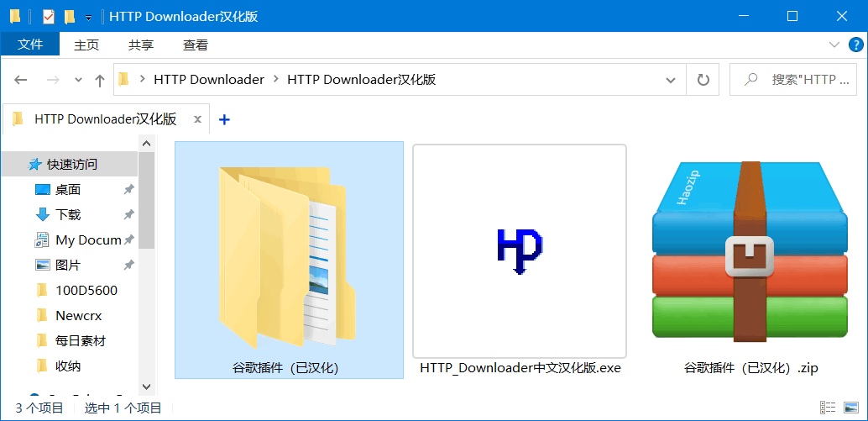Open Newcrx folder in the sidebar
The image size is (868, 421).
(x=79, y=316)
